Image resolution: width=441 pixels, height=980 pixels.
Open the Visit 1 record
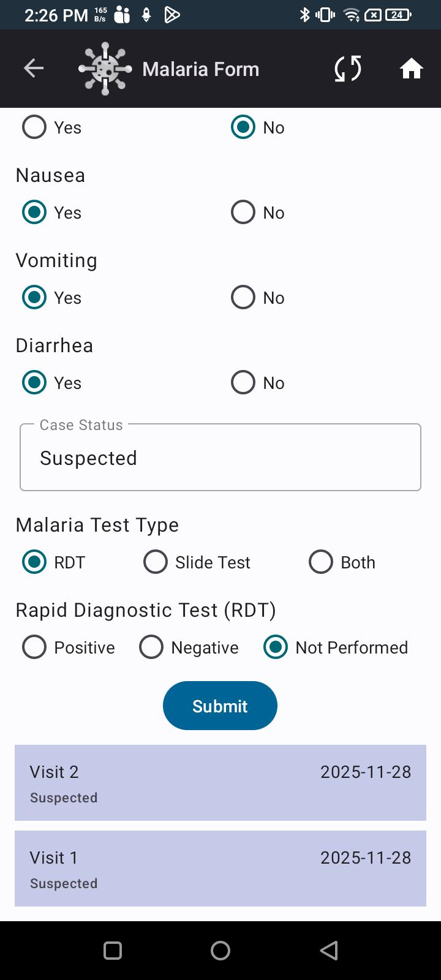coord(221,869)
